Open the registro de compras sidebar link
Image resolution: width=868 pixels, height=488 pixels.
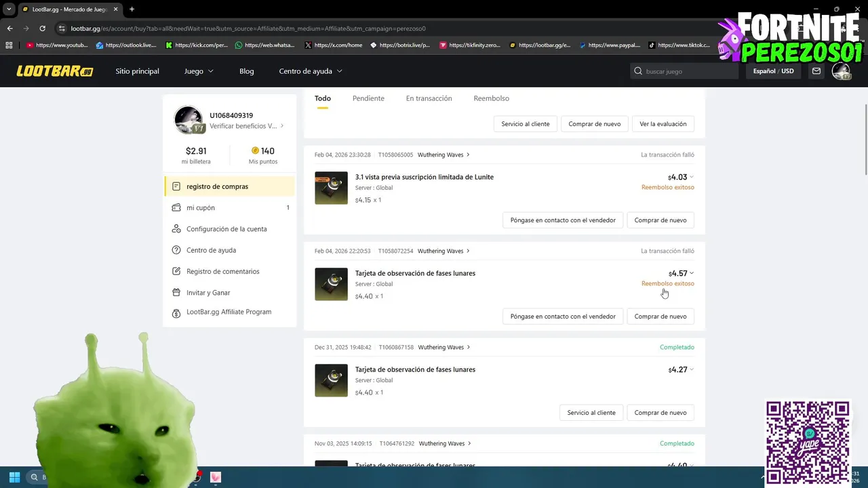coord(229,186)
